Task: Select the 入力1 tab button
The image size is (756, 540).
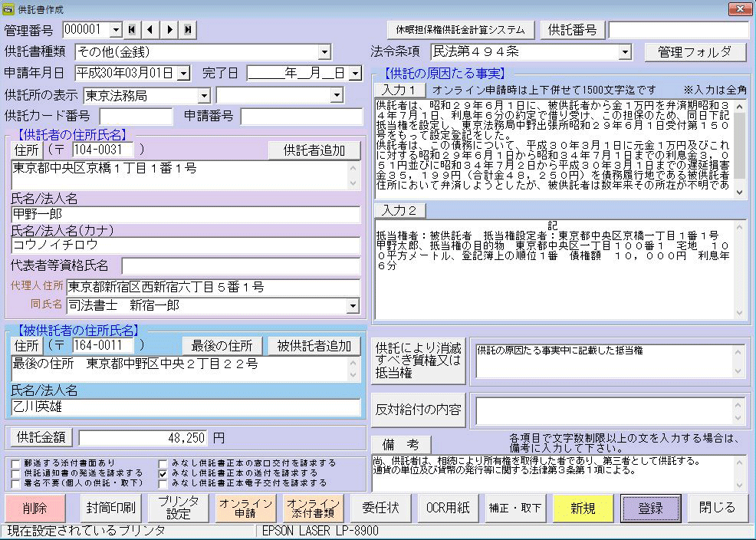Action: (399, 90)
